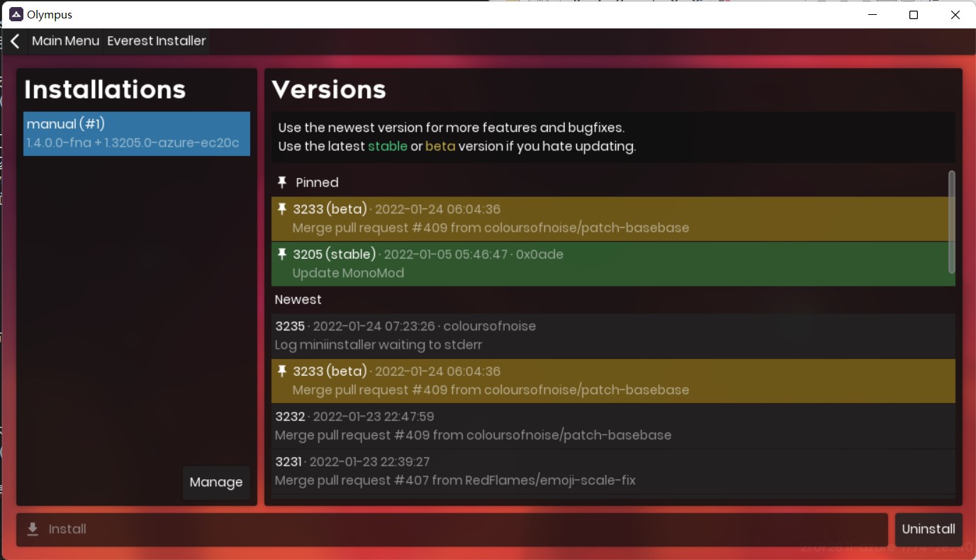Click the 'Versions' panel heading

pyautogui.click(x=329, y=89)
